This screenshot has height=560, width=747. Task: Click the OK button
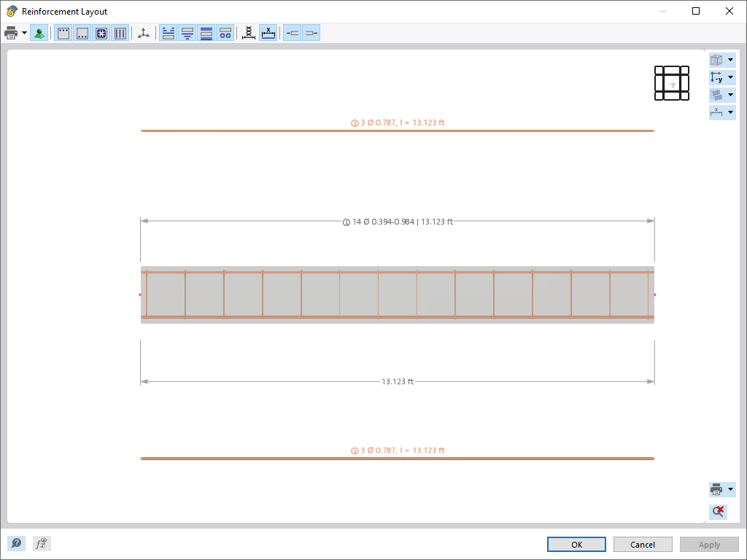tap(576, 544)
